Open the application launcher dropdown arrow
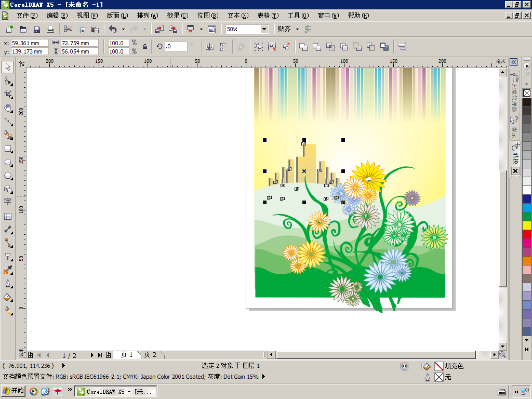The height and width of the screenshot is (399, 532). click(201, 29)
